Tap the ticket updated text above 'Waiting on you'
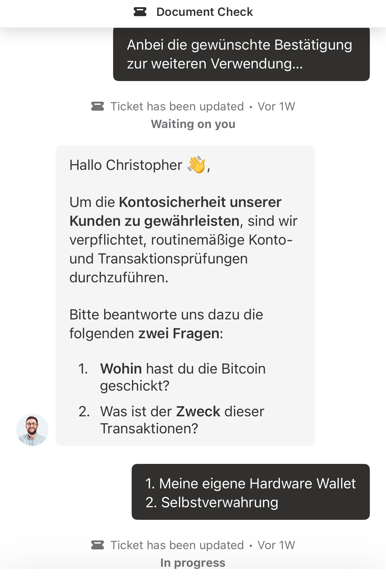 tap(177, 106)
